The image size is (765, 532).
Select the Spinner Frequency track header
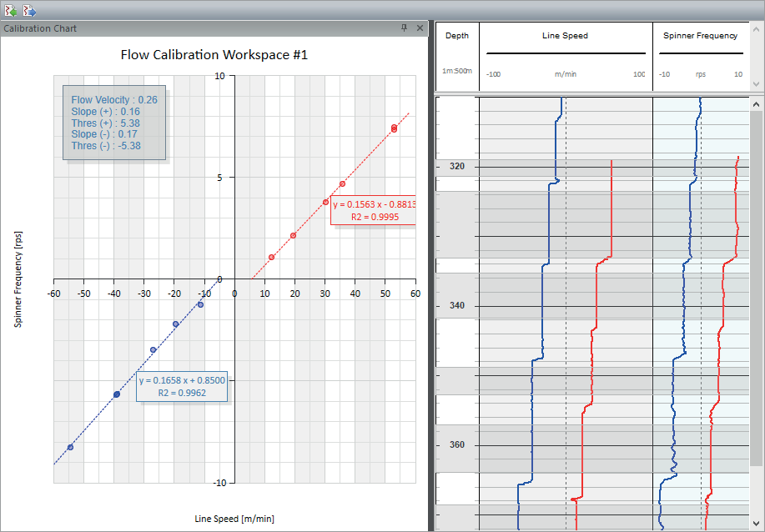click(700, 36)
